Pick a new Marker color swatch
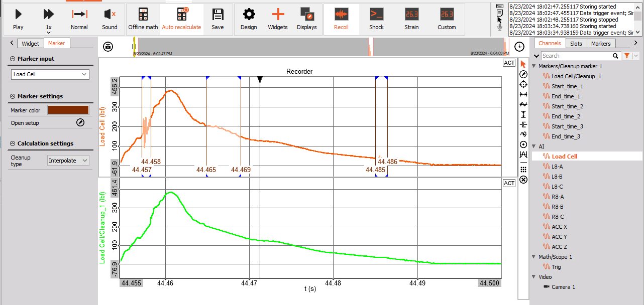Image resolution: width=644 pixels, height=305 pixels. pos(68,110)
